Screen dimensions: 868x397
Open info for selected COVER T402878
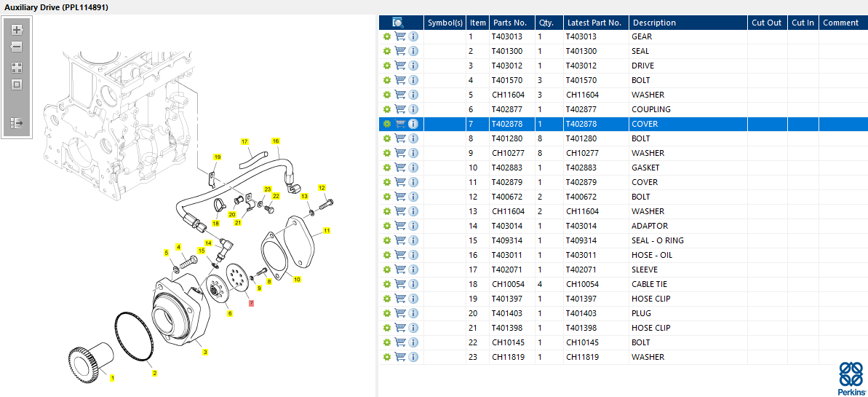(413, 124)
